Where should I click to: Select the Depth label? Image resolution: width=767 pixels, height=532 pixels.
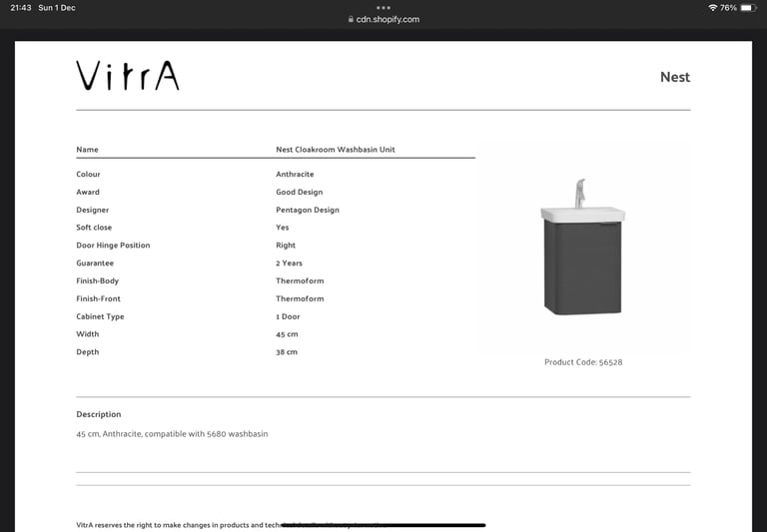[88, 352]
